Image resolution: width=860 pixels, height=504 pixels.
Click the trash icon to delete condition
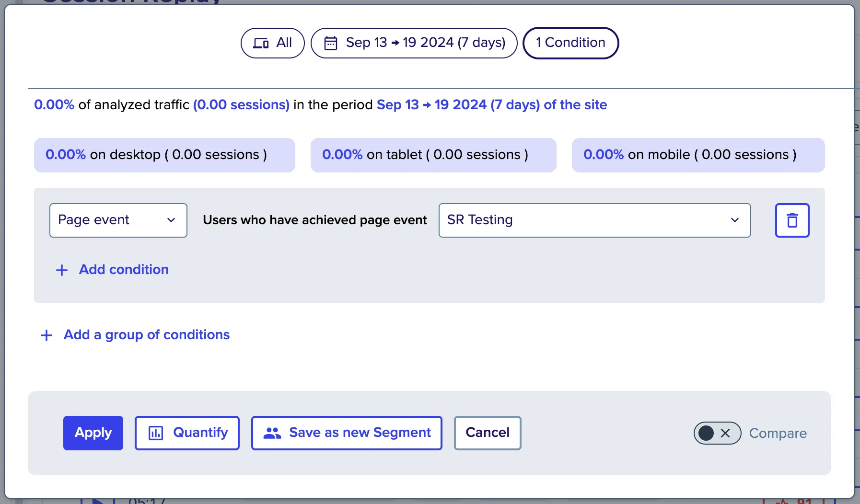(792, 220)
